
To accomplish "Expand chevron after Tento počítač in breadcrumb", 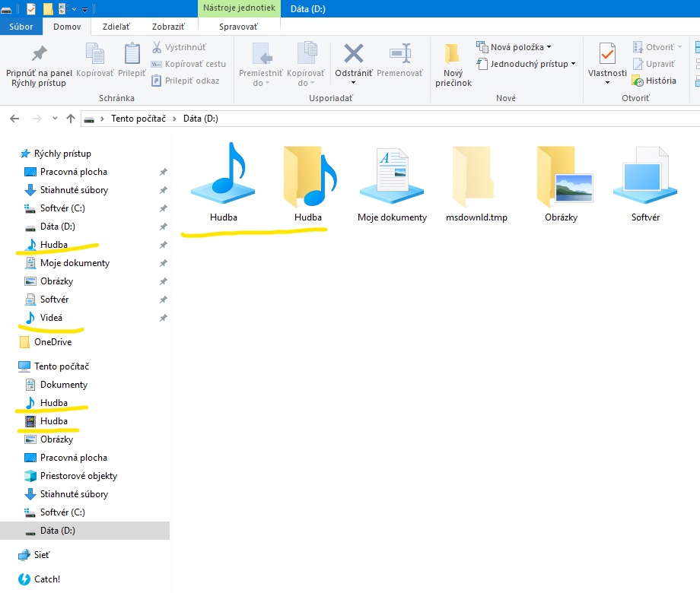I will (174, 119).
